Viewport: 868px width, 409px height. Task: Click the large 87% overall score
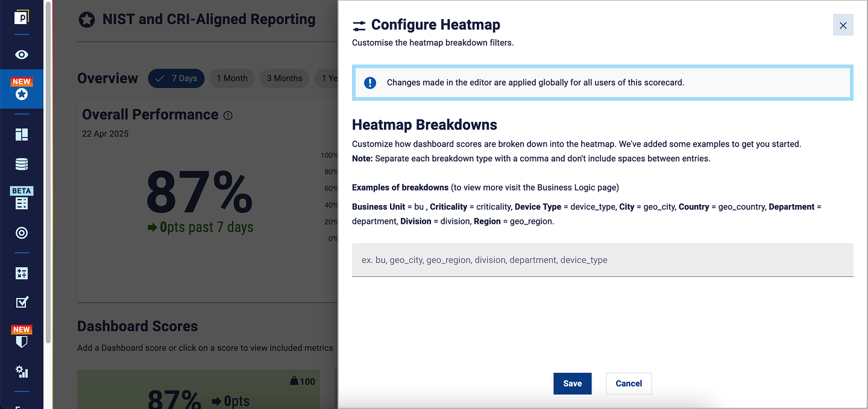[x=200, y=192]
